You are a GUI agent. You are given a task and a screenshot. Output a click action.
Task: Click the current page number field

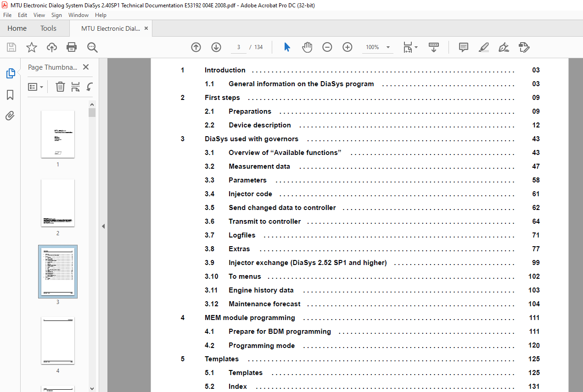click(239, 47)
